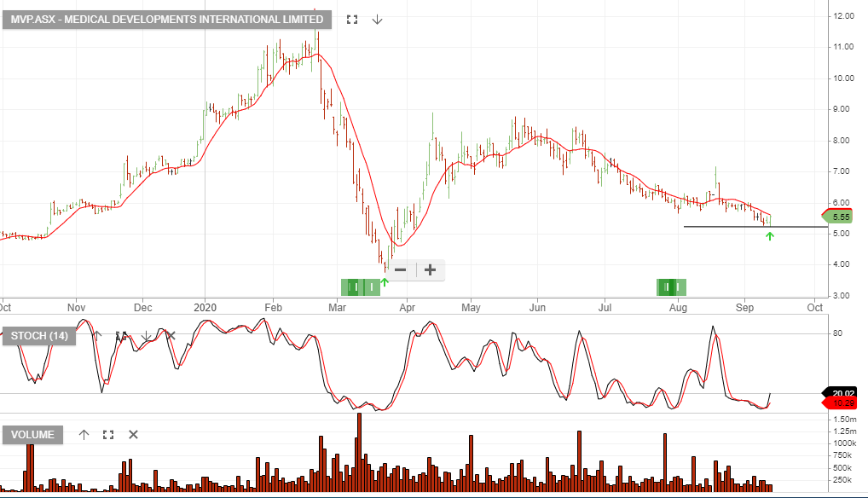Zoom in with the plus button
Viewport: 868px width, 498px height.
click(430, 270)
